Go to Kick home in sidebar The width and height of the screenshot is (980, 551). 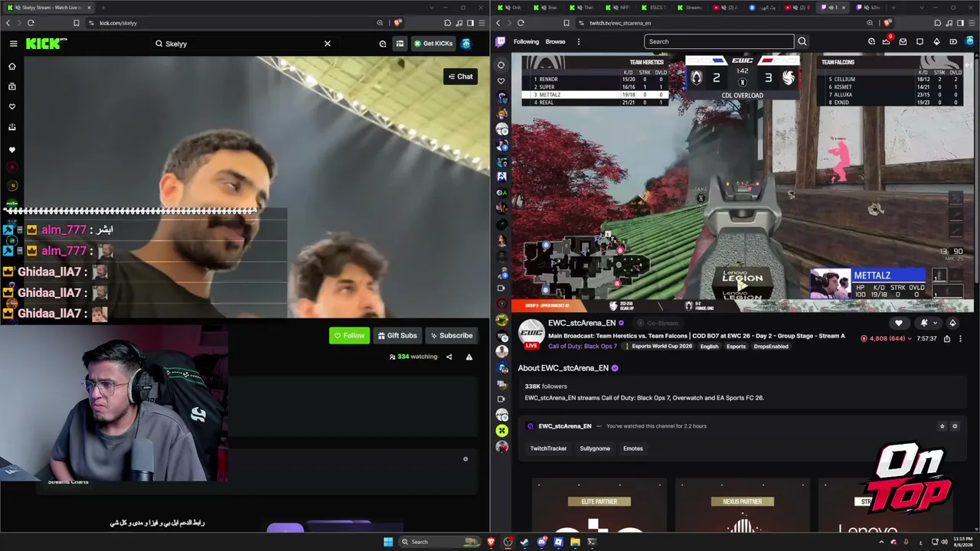pyautogui.click(x=12, y=67)
